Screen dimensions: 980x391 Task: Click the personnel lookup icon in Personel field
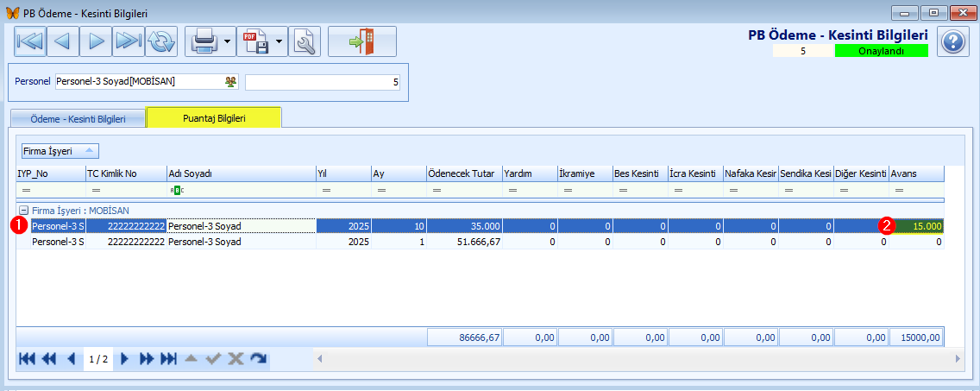(x=230, y=82)
